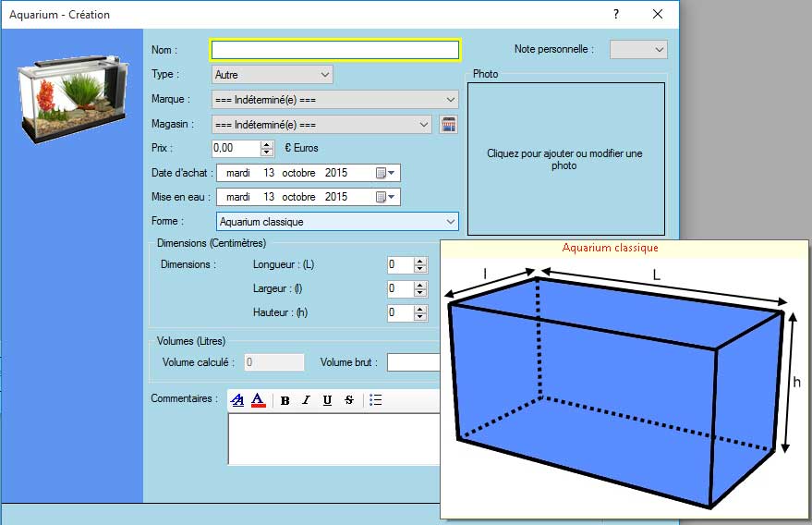
Task: Open the calendar for Mise en eau
Action: tap(385, 197)
